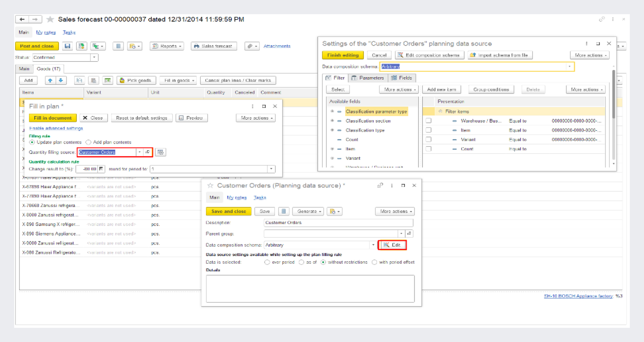Screen dimensions: 644x342
Task: Click the favorite star next to Sales forecast title
Action: click(50, 19)
